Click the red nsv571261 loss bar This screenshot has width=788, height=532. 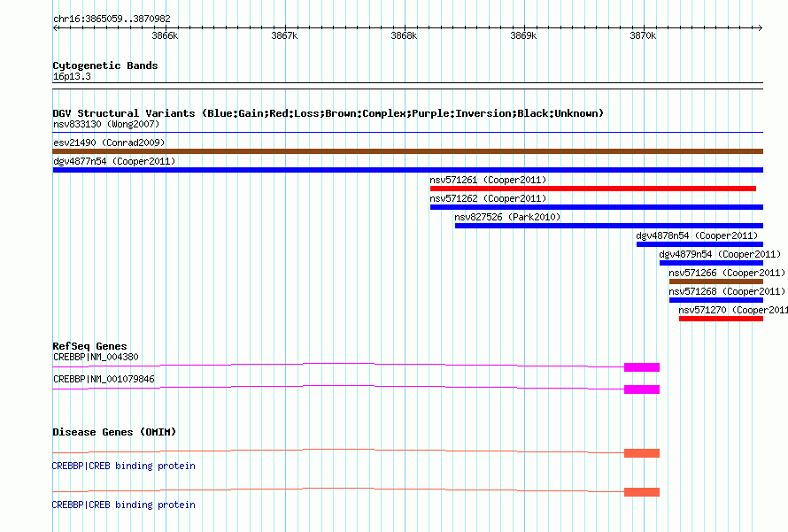point(593,189)
